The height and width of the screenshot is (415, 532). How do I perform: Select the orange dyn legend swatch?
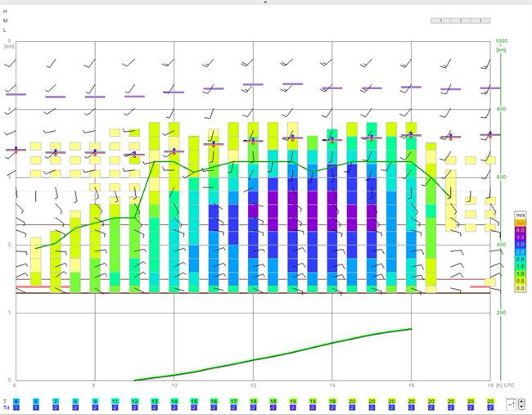coord(520,223)
